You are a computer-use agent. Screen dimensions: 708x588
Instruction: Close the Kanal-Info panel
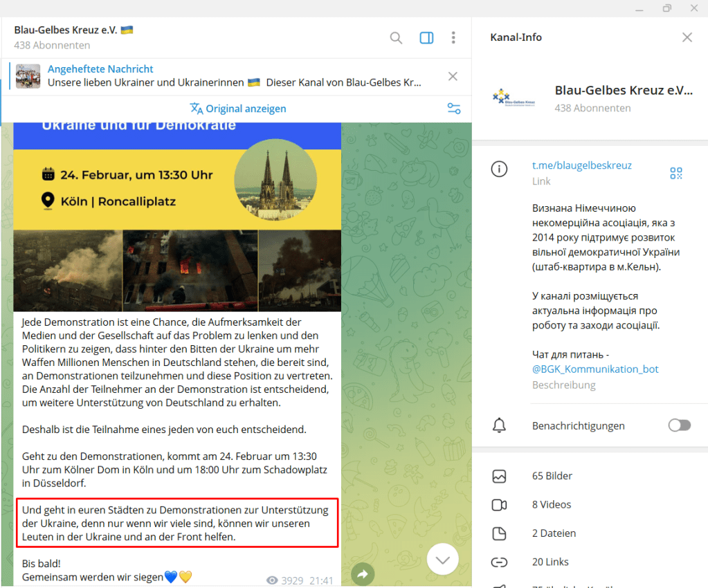[x=687, y=37]
